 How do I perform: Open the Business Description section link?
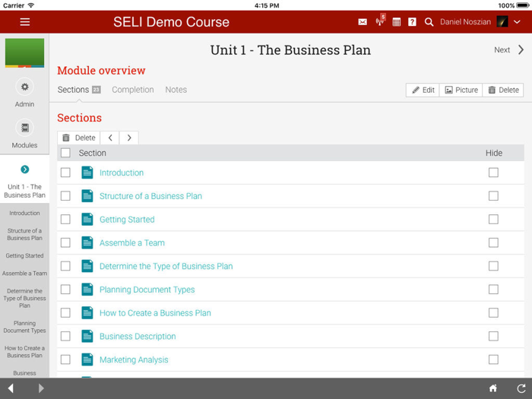(x=138, y=336)
